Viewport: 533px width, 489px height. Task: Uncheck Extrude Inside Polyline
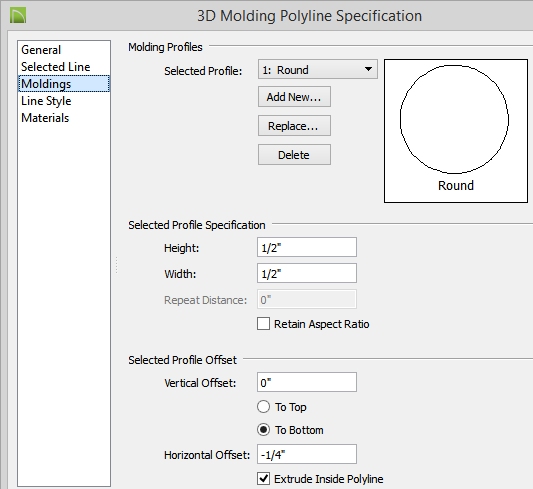263,479
